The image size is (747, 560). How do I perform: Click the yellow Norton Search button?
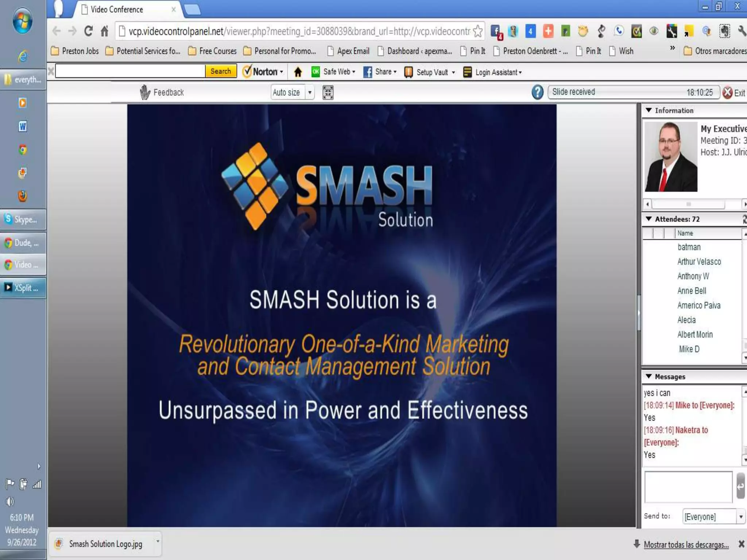click(221, 71)
